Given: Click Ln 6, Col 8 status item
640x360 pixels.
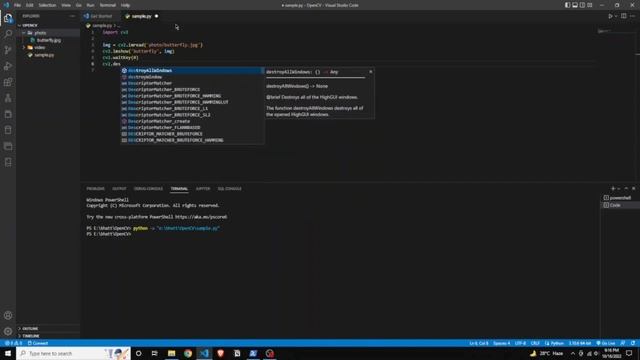Looking at the screenshot, I should point(479,343).
